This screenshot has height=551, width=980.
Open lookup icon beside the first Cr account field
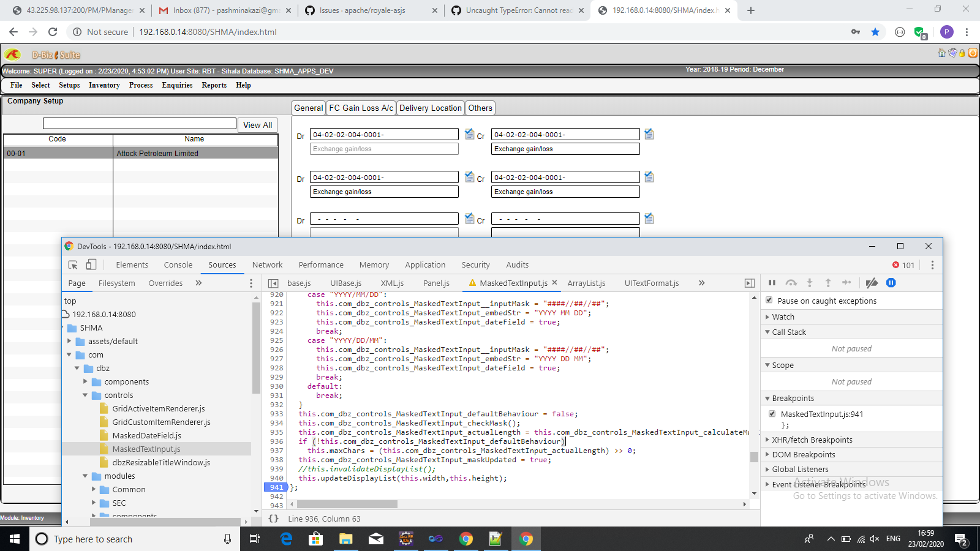pos(649,134)
